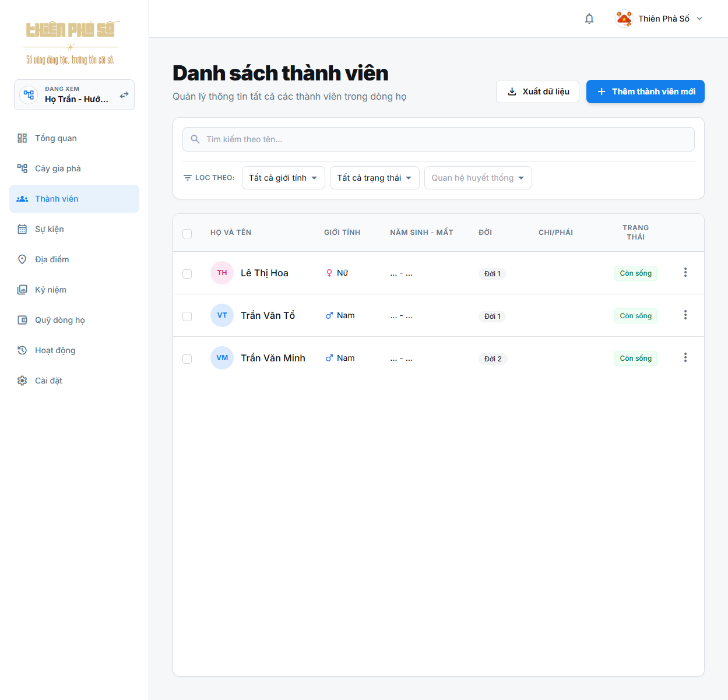Click the swap family arrows icon
The height and width of the screenshot is (700, 728).
click(124, 94)
